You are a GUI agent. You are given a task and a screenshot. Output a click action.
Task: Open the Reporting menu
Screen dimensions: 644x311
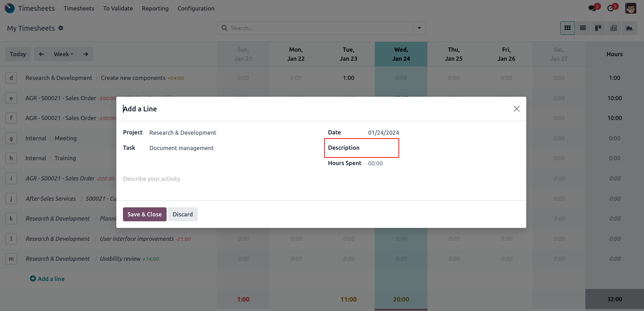click(x=155, y=8)
